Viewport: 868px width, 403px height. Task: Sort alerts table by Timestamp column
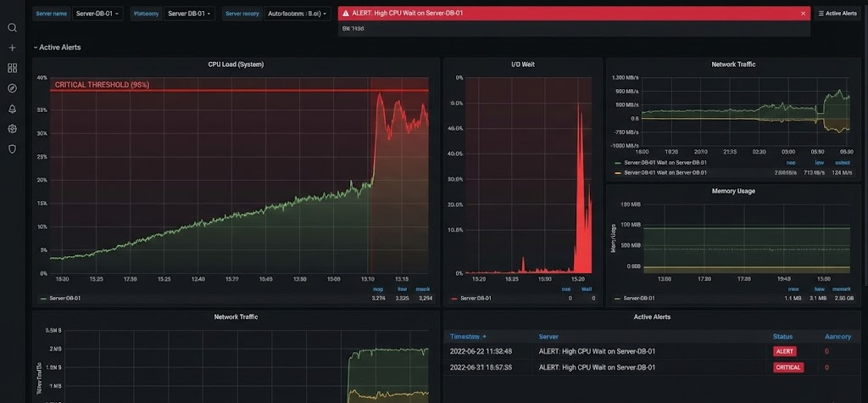(468, 337)
